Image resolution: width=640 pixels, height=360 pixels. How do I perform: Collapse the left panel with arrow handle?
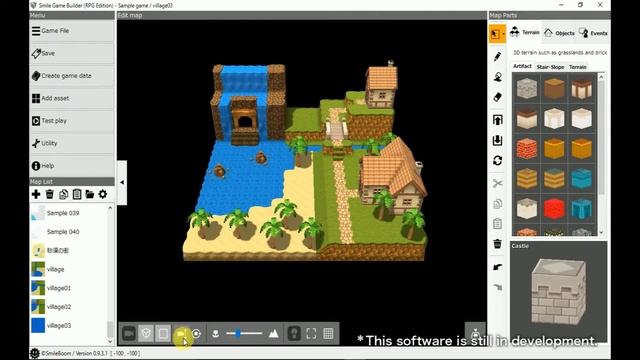coord(122,182)
